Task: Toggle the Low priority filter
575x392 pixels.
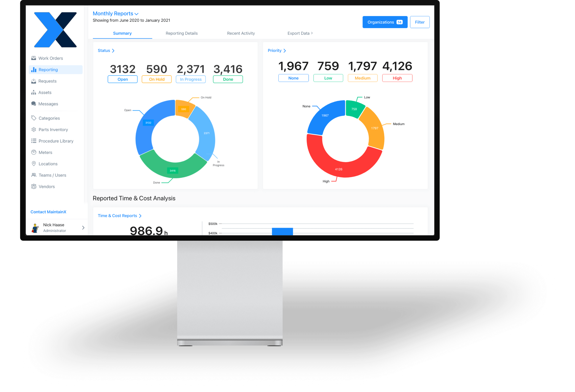Action: click(328, 78)
